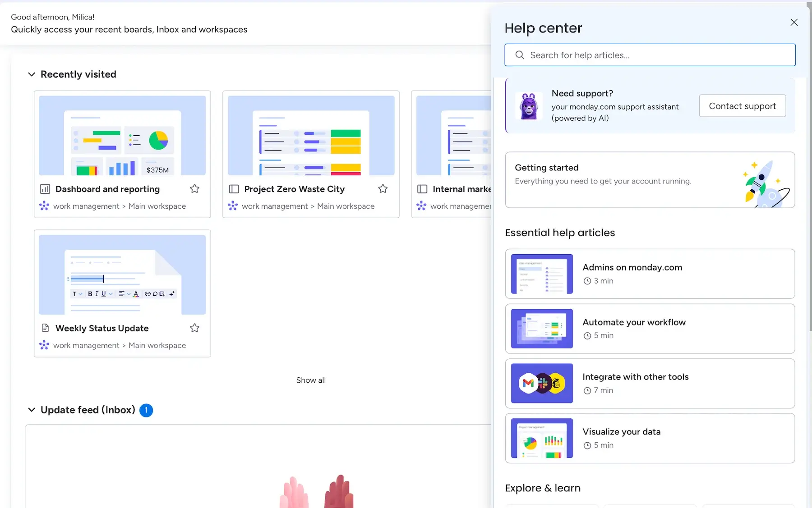
Task: Click clock icon beside 3 min
Action: pos(587,281)
